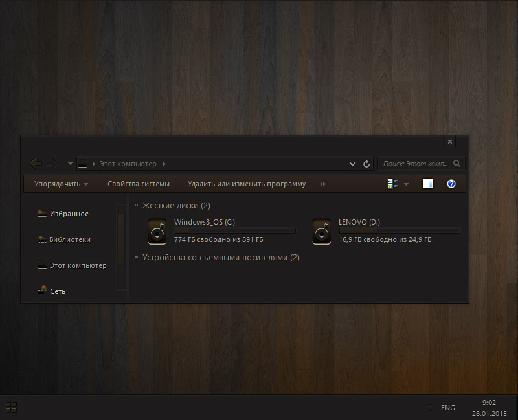Collapse the 'Жесткие диски (2)' group
This screenshot has width=518, height=420.
pos(137,205)
